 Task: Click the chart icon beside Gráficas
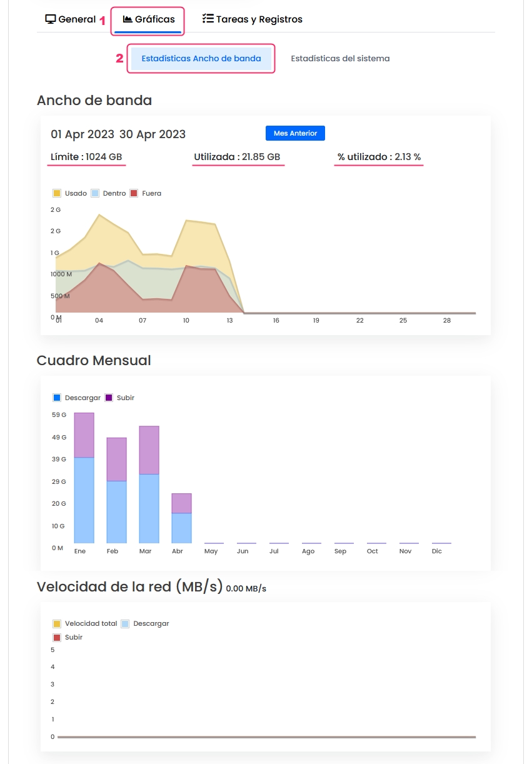point(128,19)
